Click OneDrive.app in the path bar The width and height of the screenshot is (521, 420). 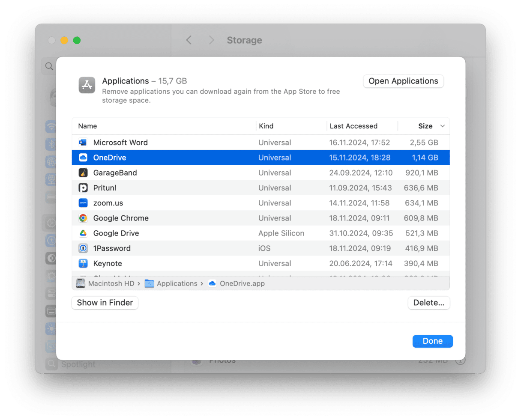[x=242, y=283]
